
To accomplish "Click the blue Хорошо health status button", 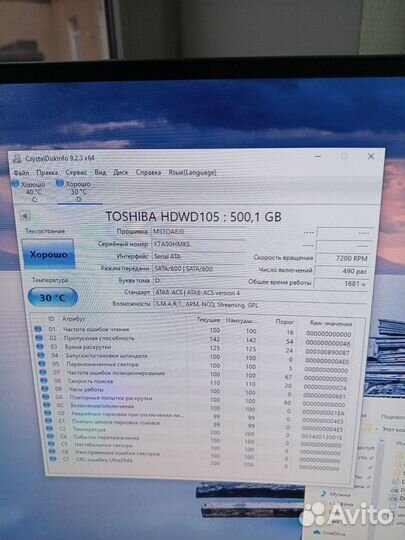I will [x=48, y=254].
